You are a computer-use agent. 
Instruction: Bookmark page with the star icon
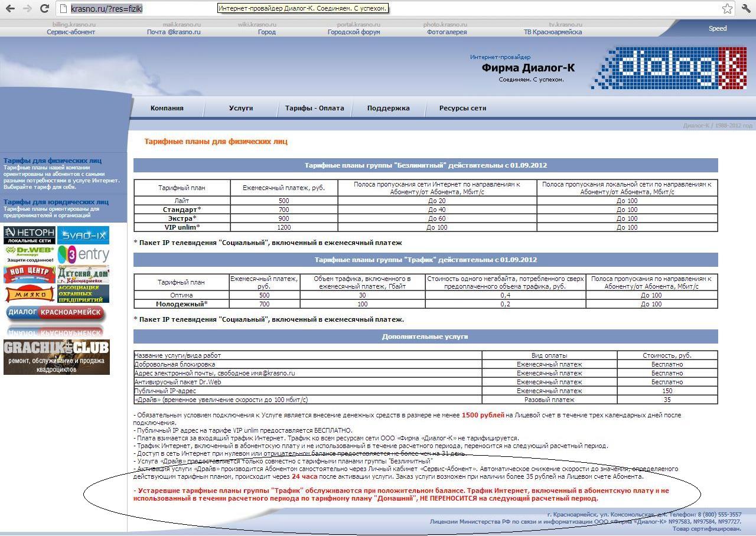tap(727, 9)
